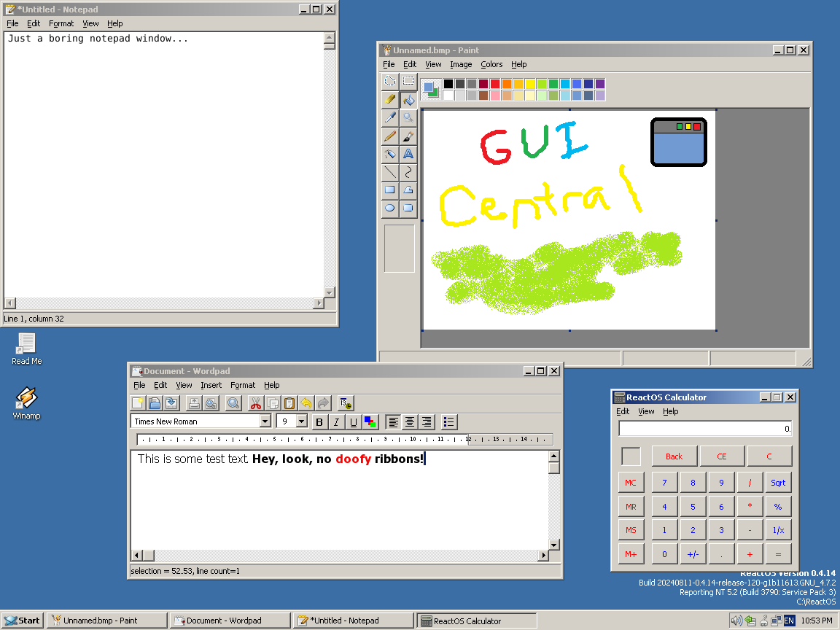The height and width of the screenshot is (630, 840).
Task: Select the Rectangle select tool in Paint
Action: point(408,82)
